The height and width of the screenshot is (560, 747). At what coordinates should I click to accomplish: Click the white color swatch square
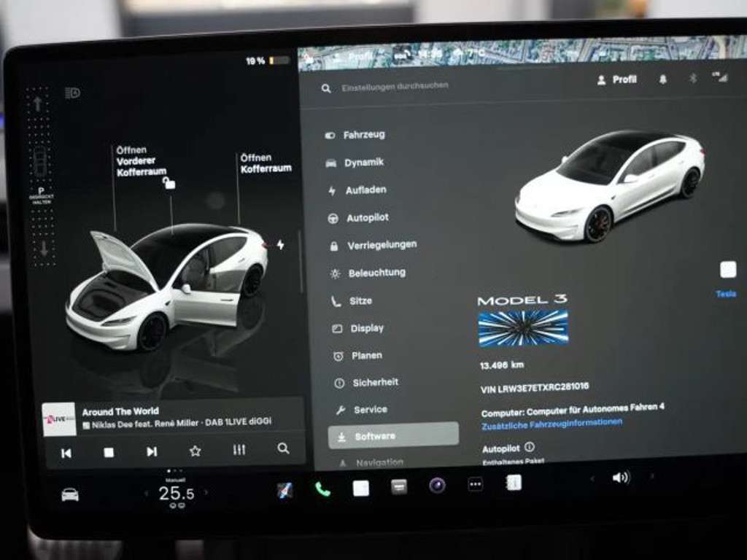click(x=727, y=270)
